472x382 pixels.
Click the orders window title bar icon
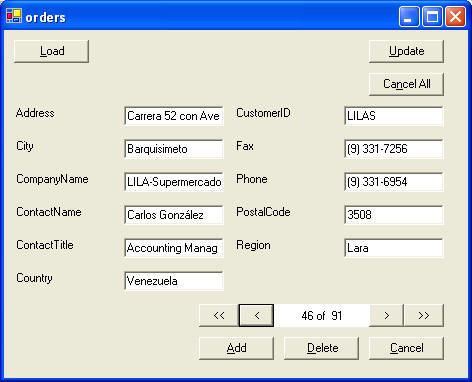(14, 16)
